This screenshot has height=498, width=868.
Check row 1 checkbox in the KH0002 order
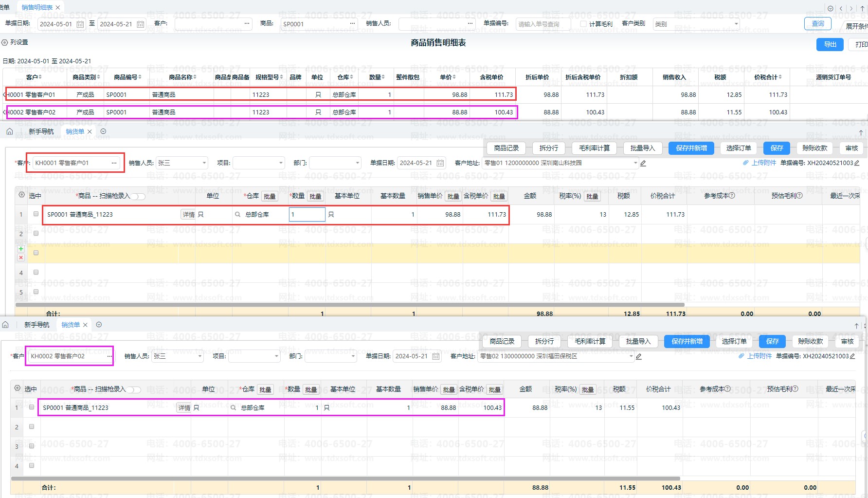click(32, 407)
